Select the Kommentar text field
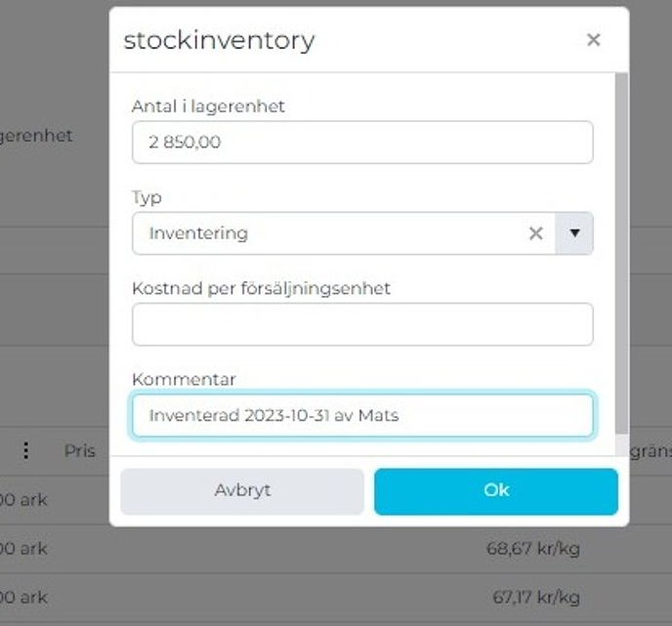The width and height of the screenshot is (672, 626). pyautogui.click(x=361, y=415)
